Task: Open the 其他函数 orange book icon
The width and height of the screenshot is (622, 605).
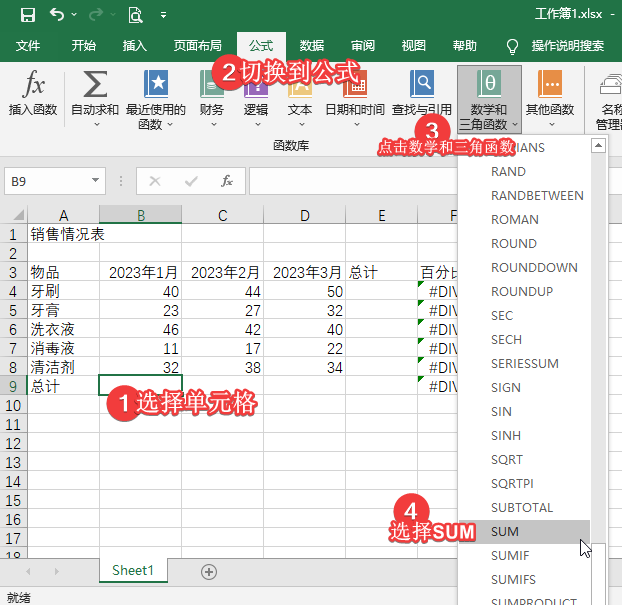Action: 550,84
